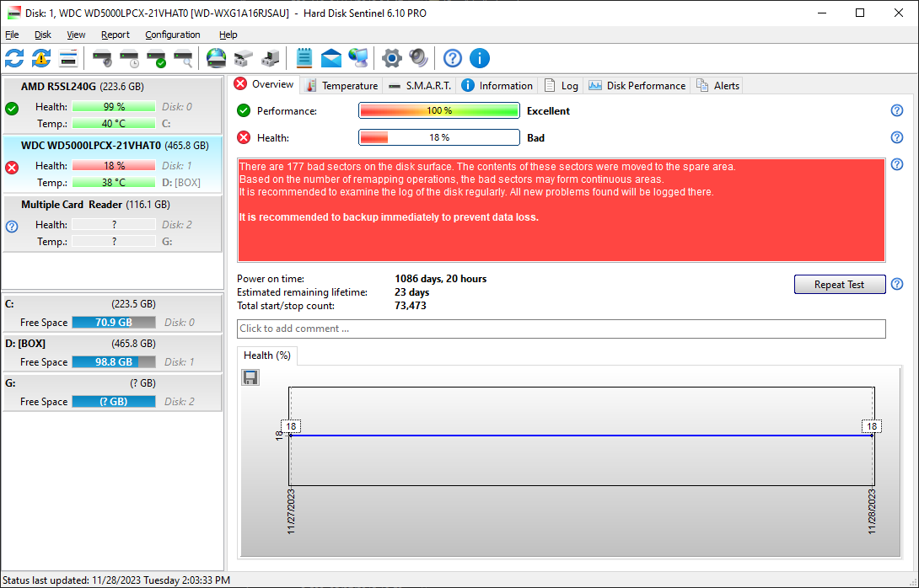919x588 pixels.
Task: Click the refresh icon with yellow warning triangle
Action: (x=41, y=58)
